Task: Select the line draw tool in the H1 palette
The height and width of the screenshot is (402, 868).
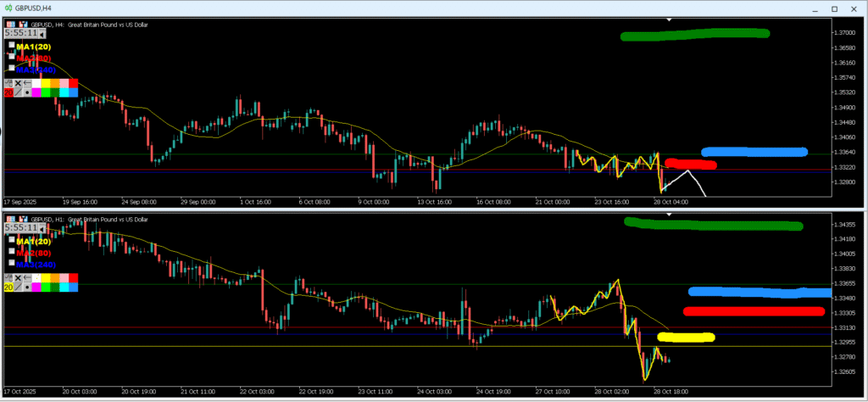Action: 18,288
